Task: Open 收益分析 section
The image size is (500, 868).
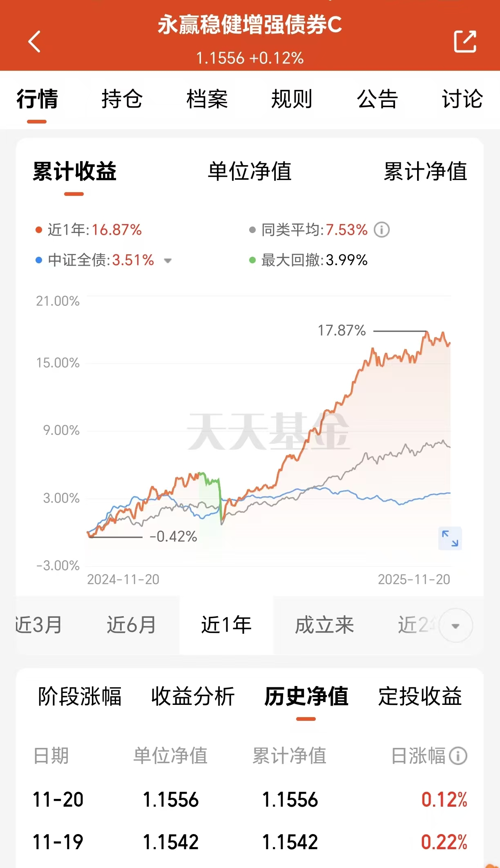Action: [193, 696]
